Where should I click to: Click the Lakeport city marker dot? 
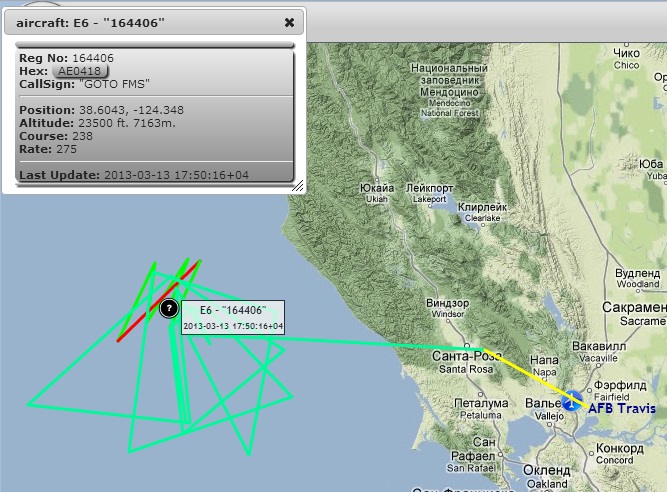click(x=430, y=206)
